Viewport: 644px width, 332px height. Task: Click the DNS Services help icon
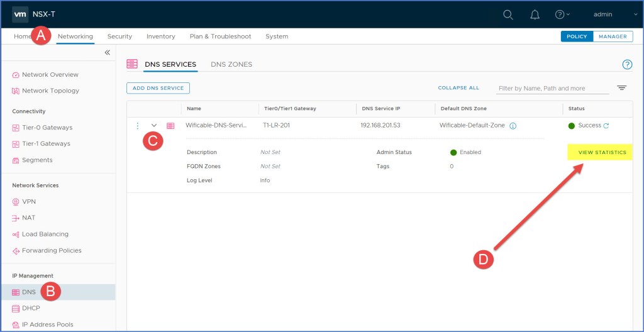tap(626, 65)
